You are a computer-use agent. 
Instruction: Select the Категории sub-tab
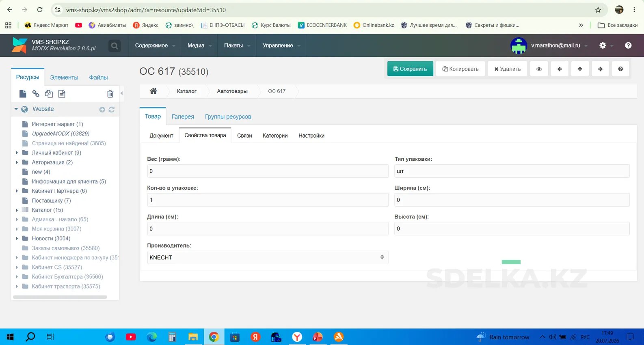click(275, 136)
